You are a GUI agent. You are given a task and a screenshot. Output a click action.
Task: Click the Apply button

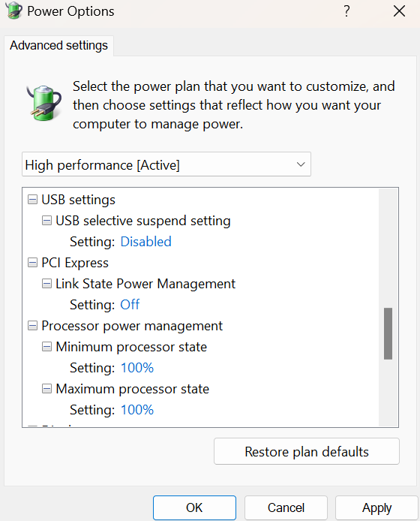coord(376,507)
